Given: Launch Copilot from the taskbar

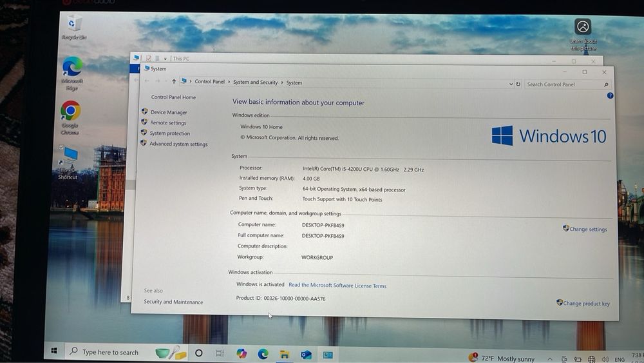Looking at the screenshot, I should 241,353.
